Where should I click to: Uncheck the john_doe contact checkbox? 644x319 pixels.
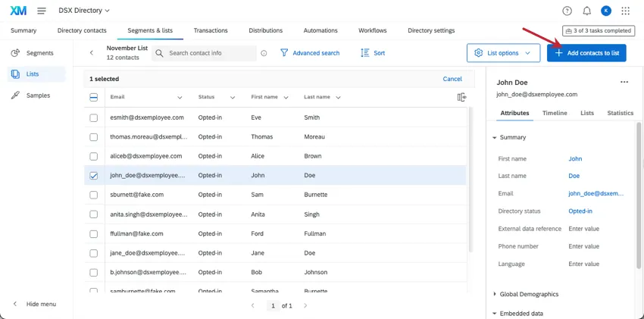click(94, 175)
